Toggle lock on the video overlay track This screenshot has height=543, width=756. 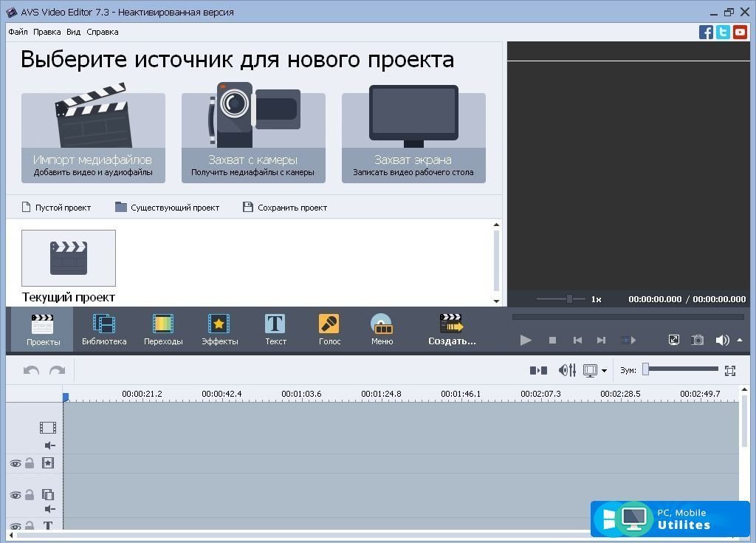coord(30,495)
